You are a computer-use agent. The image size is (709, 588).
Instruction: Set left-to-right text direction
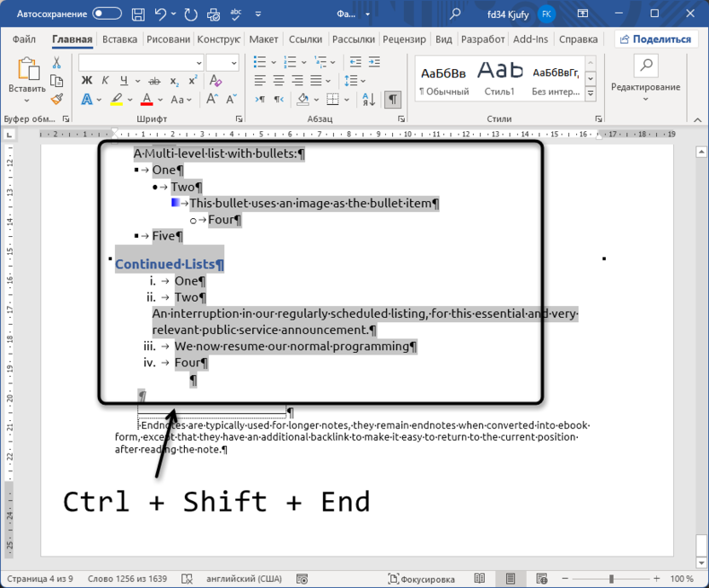pos(260,99)
